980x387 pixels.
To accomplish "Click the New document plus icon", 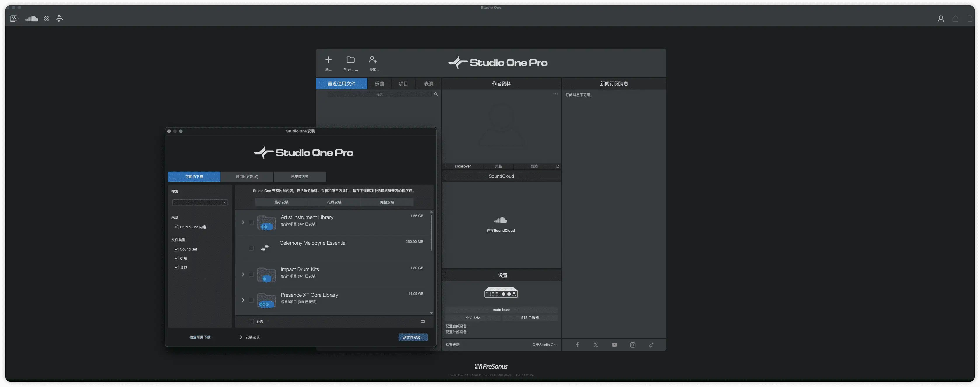I will click(x=328, y=60).
